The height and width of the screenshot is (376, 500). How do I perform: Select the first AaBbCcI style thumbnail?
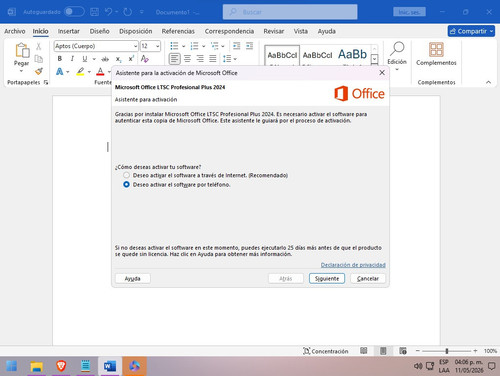282,55
